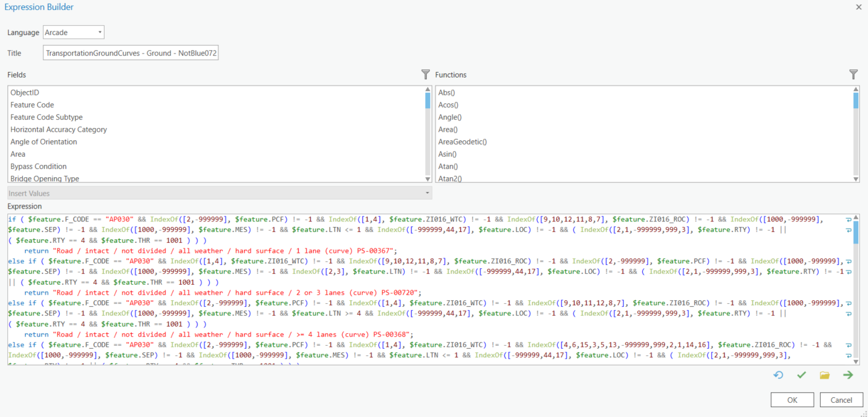The height and width of the screenshot is (417, 868).
Task: Click inside the Title input field
Action: [130, 53]
